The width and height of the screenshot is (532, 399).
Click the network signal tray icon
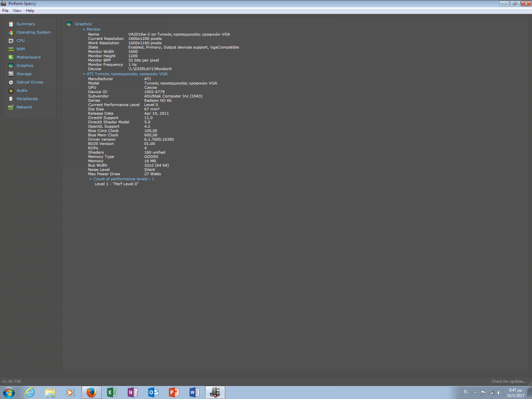tap(491, 392)
